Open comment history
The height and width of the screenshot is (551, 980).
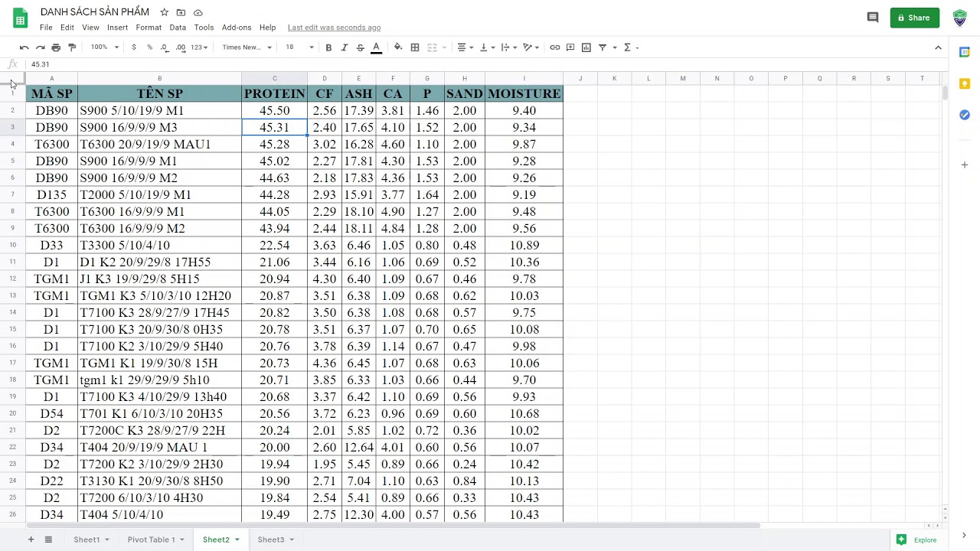pos(873,18)
